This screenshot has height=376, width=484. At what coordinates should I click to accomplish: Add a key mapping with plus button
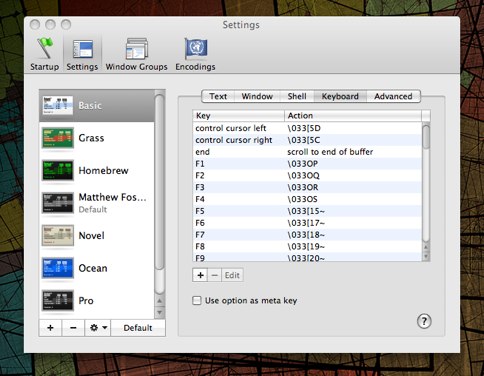click(x=200, y=275)
